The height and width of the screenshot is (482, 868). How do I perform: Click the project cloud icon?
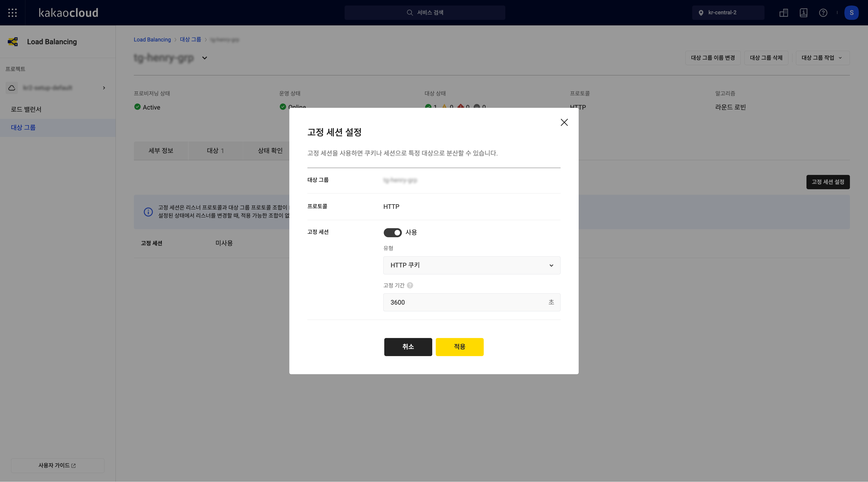pos(12,88)
